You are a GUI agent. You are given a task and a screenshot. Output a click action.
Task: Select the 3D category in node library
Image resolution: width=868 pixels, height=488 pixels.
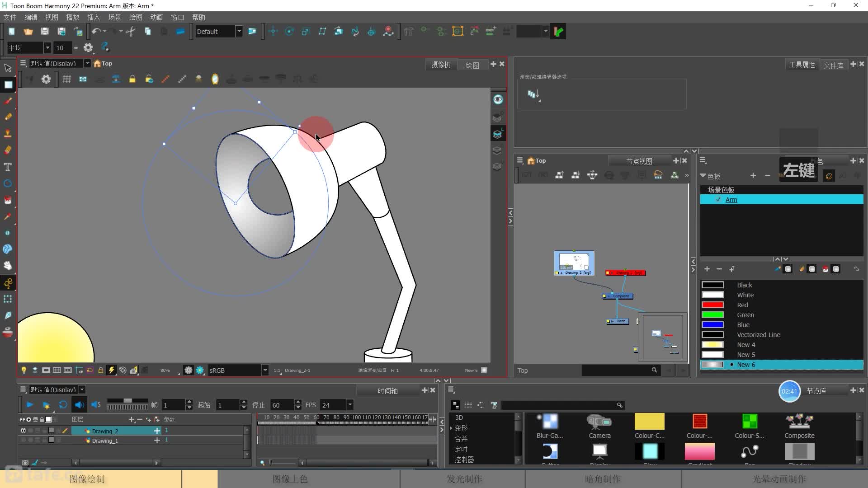pos(459,418)
